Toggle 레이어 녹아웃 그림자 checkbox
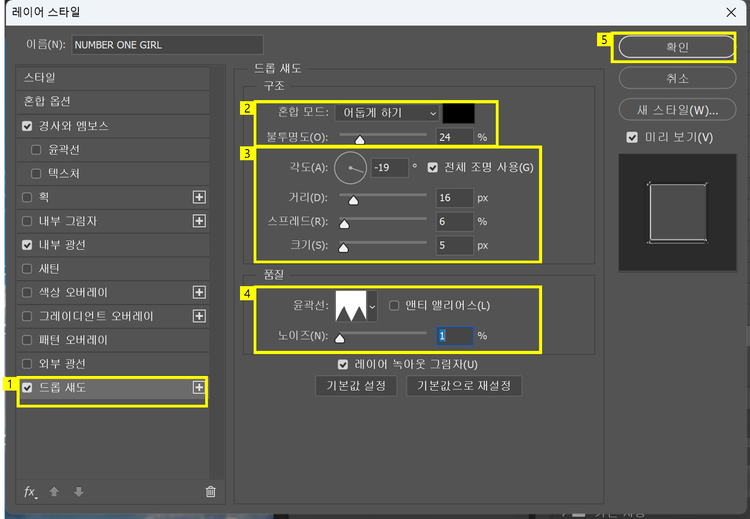Image resolution: width=750 pixels, height=519 pixels. point(343,364)
